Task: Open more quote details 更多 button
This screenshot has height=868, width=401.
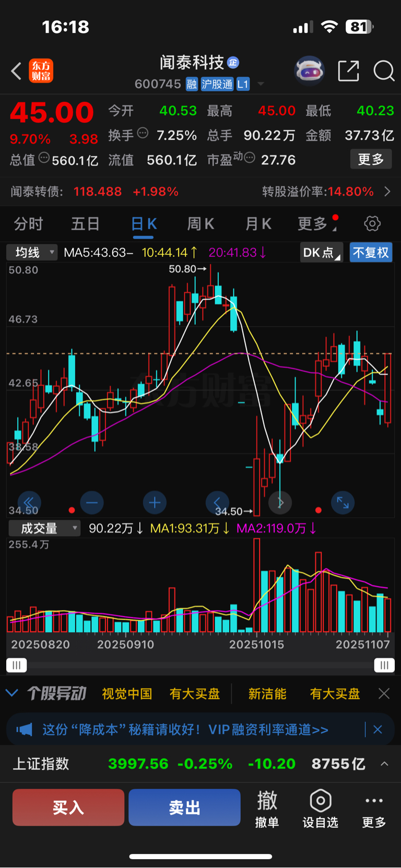Action: (x=371, y=159)
